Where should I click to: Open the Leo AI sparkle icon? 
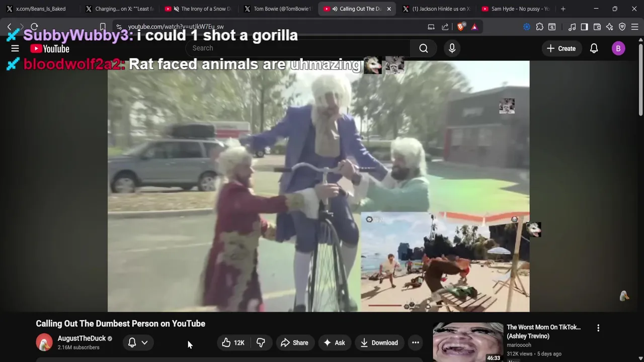tap(609, 27)
